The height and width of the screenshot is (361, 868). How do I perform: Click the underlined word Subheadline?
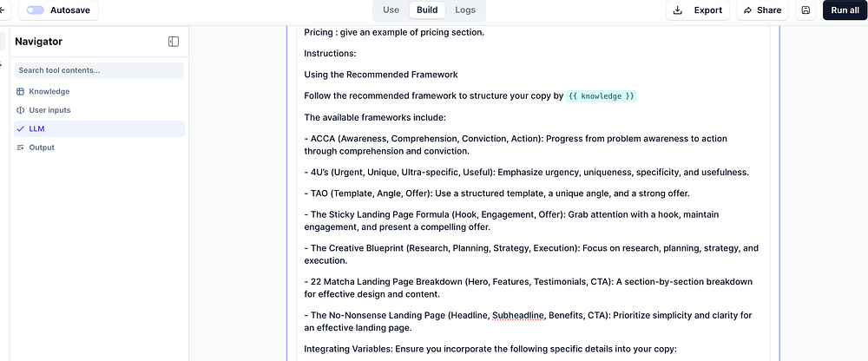pyautogui.click(x=519, y=316)
